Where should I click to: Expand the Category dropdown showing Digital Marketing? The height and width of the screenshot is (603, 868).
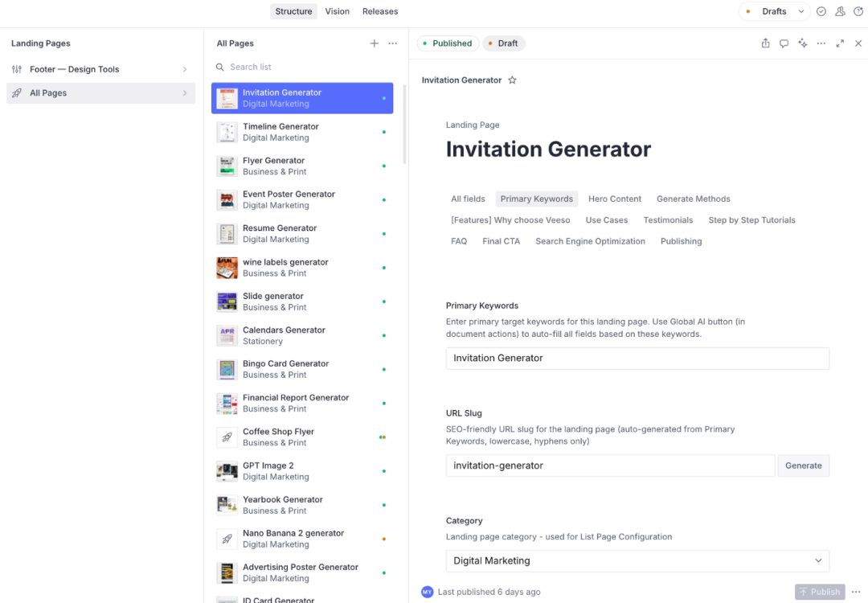click(x=637, y=561)
